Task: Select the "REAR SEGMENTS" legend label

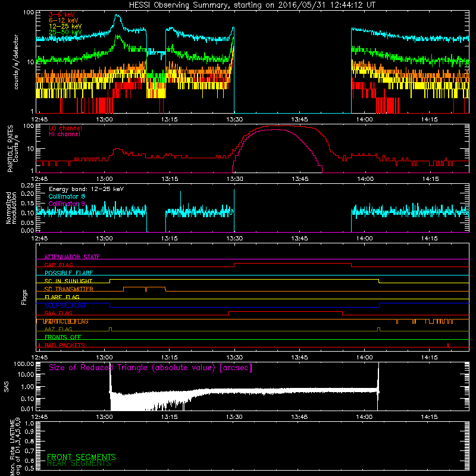Action: click(79, 464)
